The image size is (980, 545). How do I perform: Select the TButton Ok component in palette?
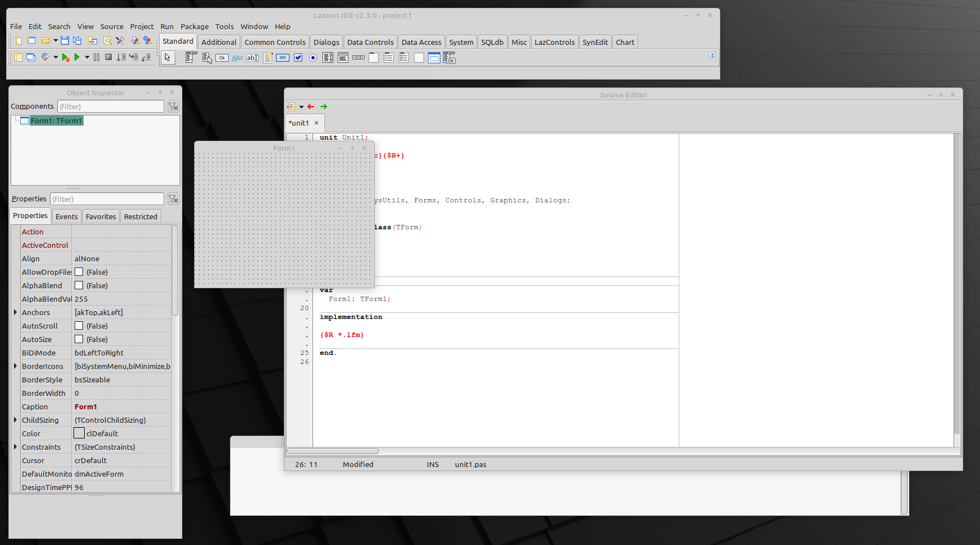tap(222, 57)
